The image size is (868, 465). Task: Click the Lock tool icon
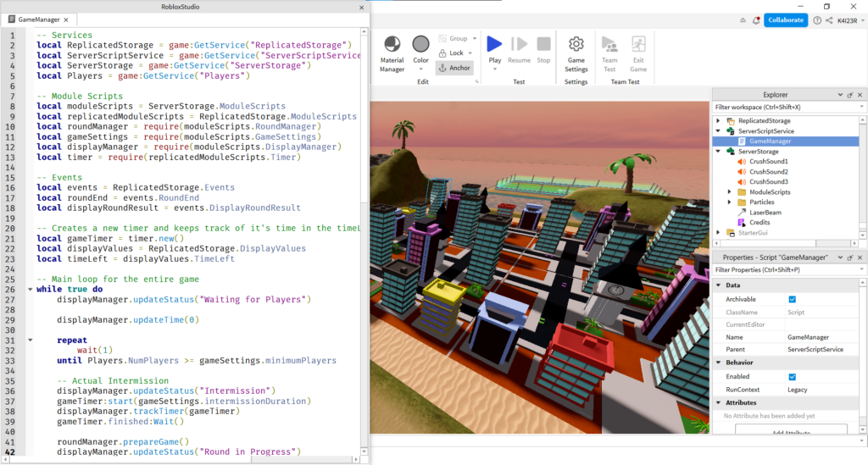pyautogui.click(x=442, y=53)
